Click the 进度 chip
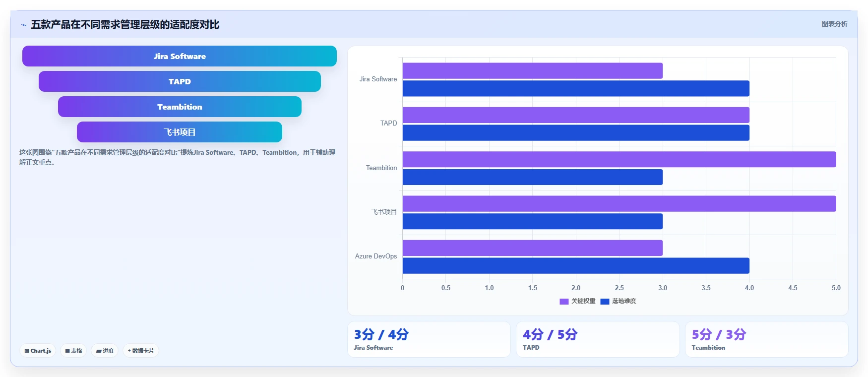 [x=105, y=351]
